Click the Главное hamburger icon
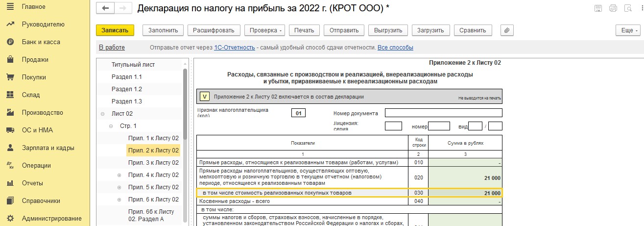The width and height of the screenshot is (644, 226). click(x=10, y=6)
